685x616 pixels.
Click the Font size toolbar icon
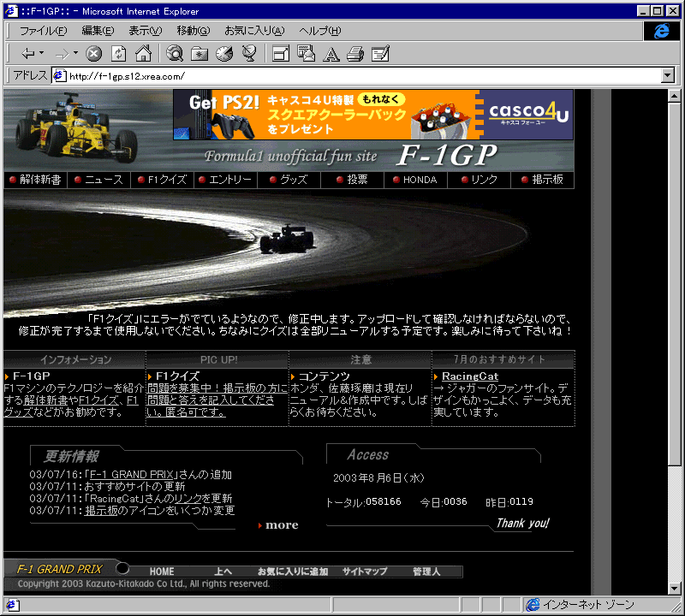tap(331, 54)
